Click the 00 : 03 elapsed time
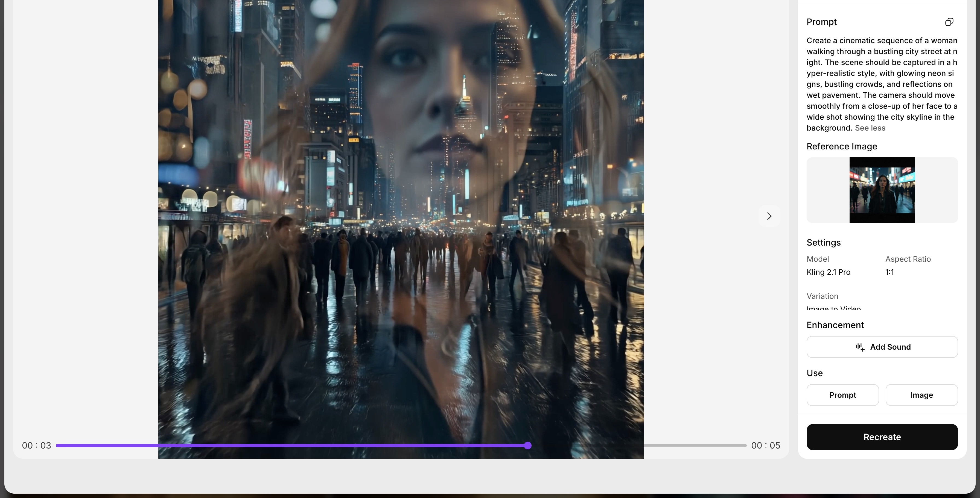980x498 pixels. point(37,446)
